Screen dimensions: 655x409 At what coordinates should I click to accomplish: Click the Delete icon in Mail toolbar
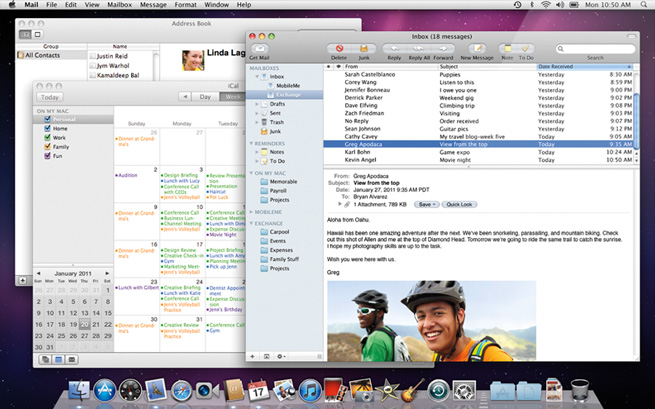pyautogui.click(x=339, y=48)
